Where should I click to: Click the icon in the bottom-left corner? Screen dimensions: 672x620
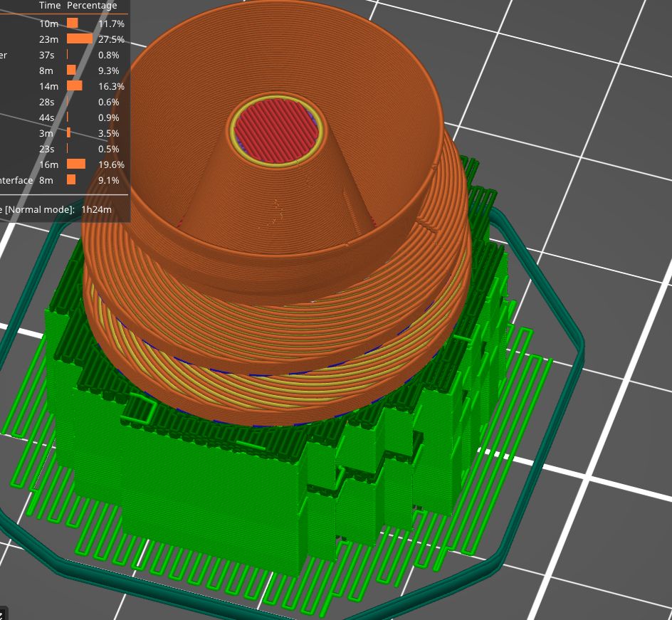click(x=2, y=614)
